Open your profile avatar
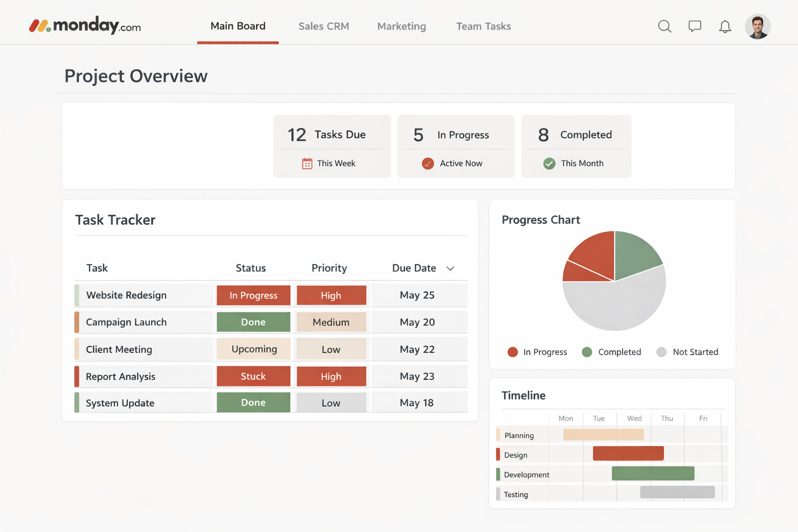The height and width of the screenshot is (532, 798). pos(757,26)
